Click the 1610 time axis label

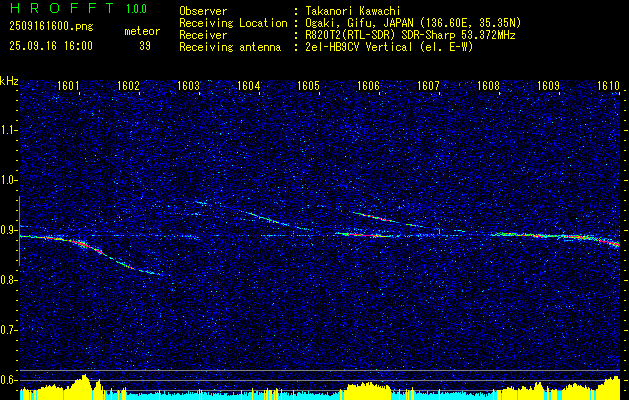coord(609,85)
